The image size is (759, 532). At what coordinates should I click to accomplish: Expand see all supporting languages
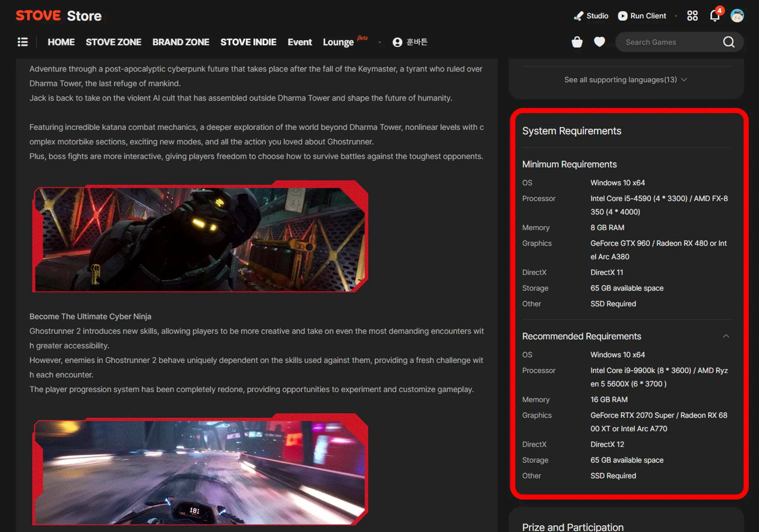pos(626,80)
